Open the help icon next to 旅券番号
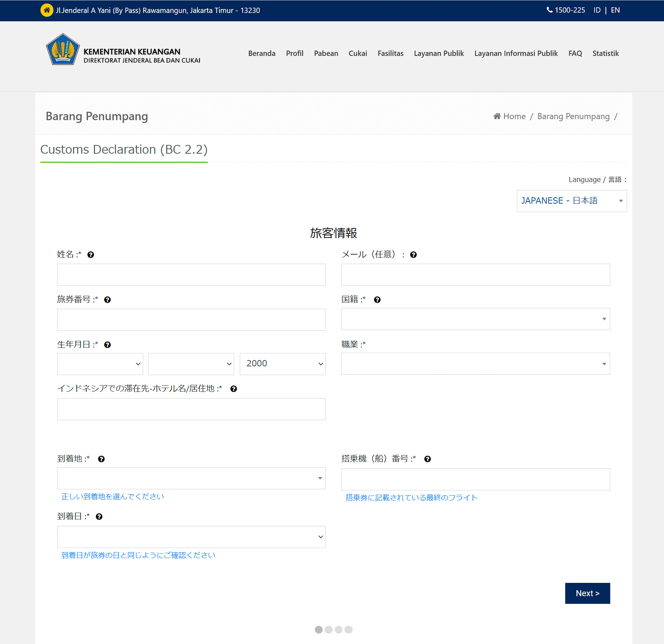This screenshot has width=664, height=644. click(108, 300)
